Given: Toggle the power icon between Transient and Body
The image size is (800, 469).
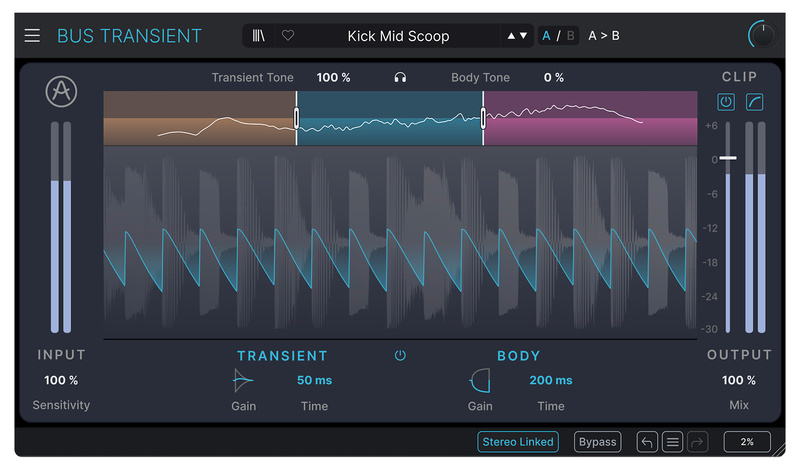Looking at the screenshot, I should pos(400,356).
